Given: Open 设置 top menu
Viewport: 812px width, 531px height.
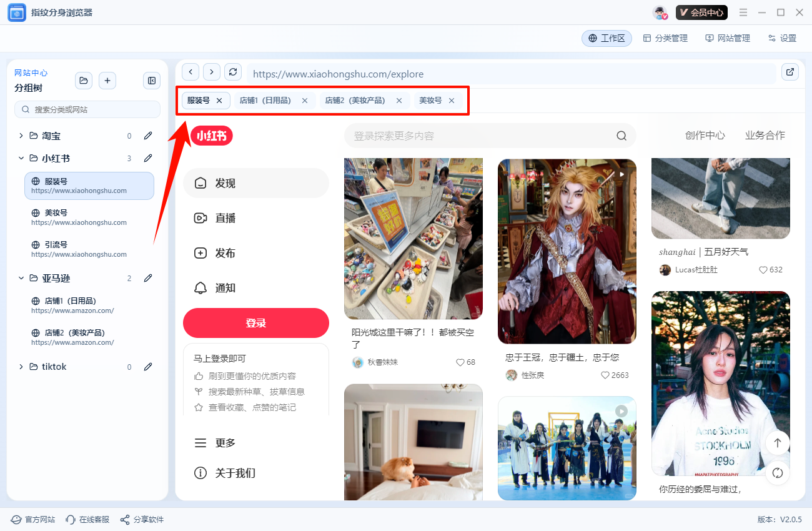Looking at the screenshot, I should 782,38.
